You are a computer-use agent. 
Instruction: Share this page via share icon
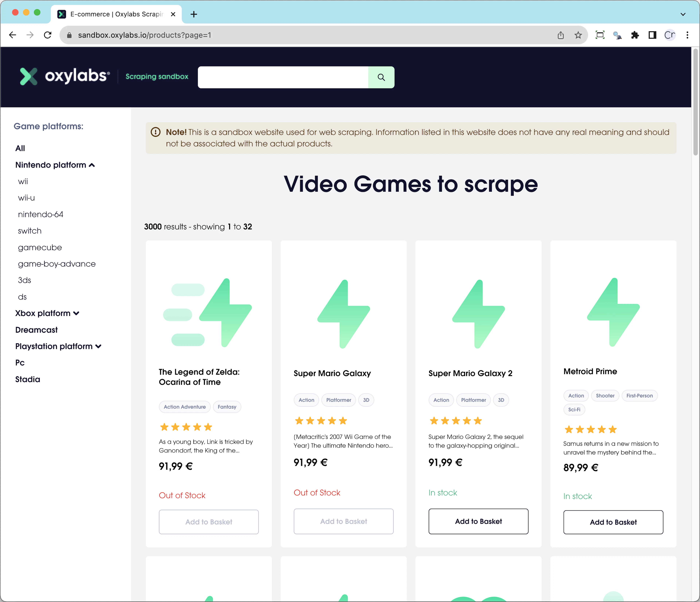pos(561,35)
